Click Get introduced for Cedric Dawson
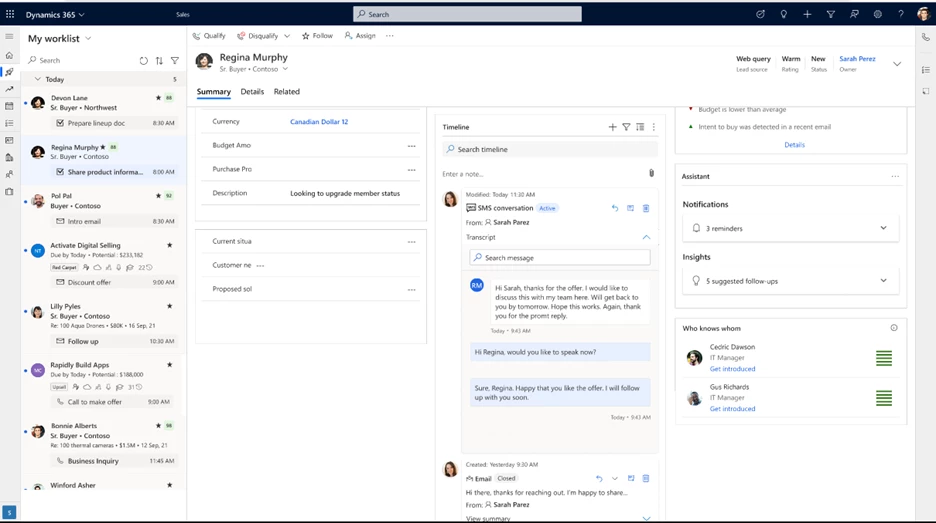 (x=732, y=369)
